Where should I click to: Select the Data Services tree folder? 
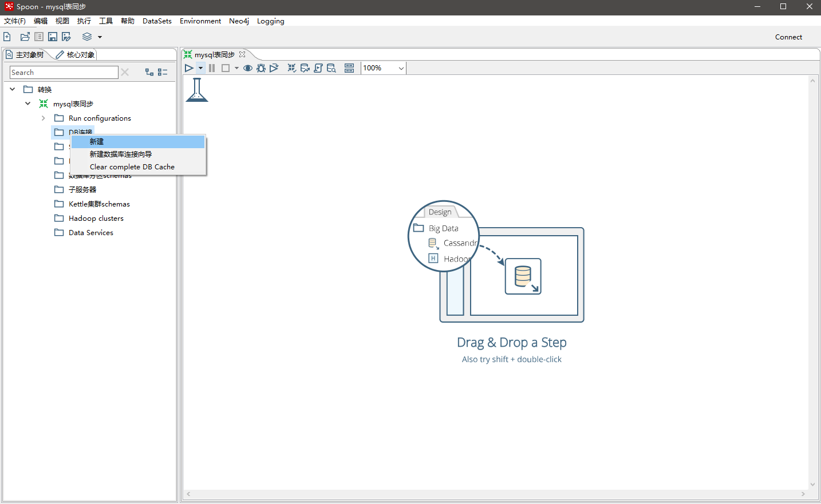pyautogui.click(x=91, y=233)
